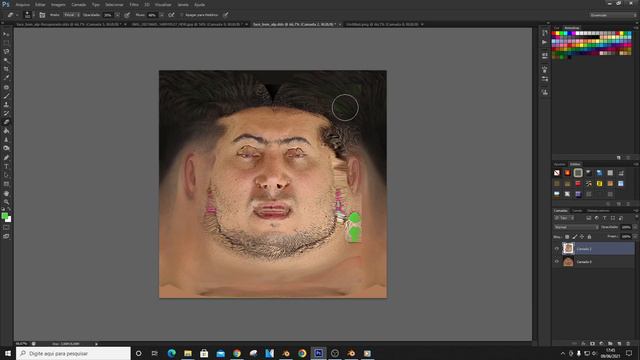Image resolution: width=640 pixels, height=360 pixels.
Task: Click the Windows Start button
Action: 8,353
